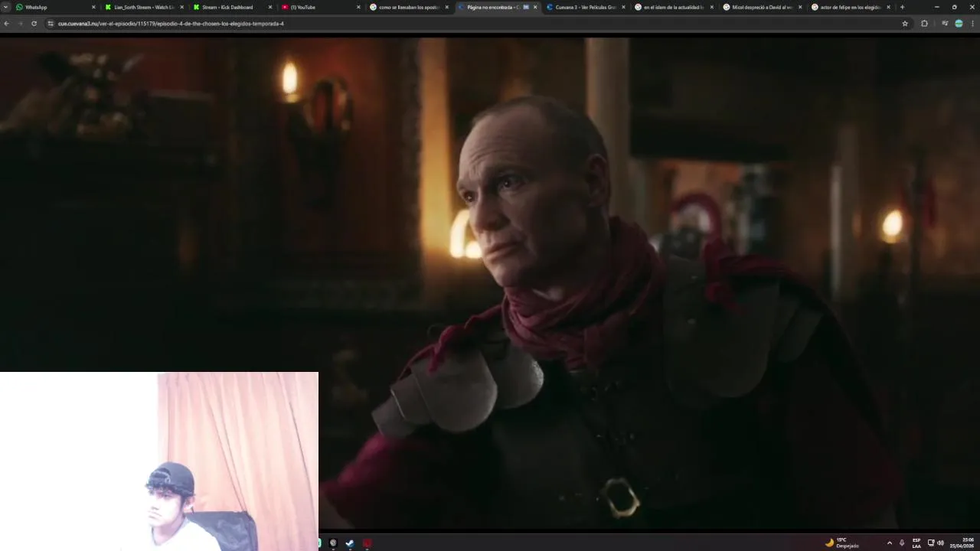Open the browser profile avatar

(959, 24)
